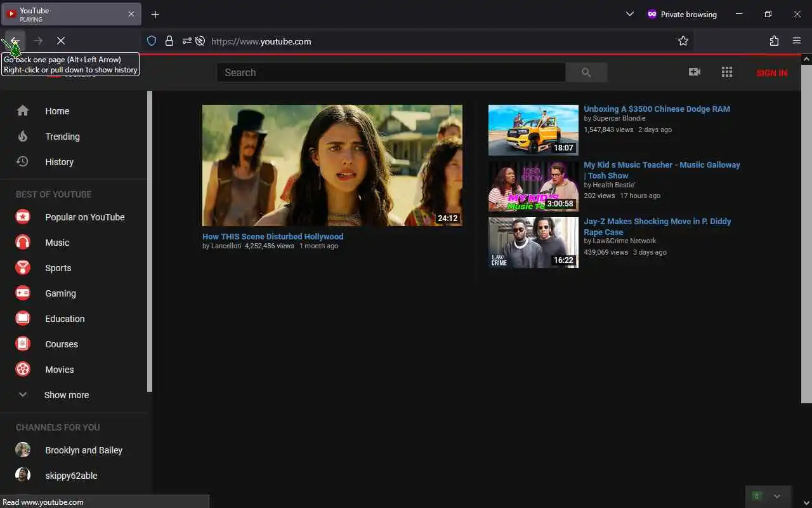Open the Firefox hamburger application menu
The height and width of the screenshot is (508, 812).
click(x=797, y=41)
